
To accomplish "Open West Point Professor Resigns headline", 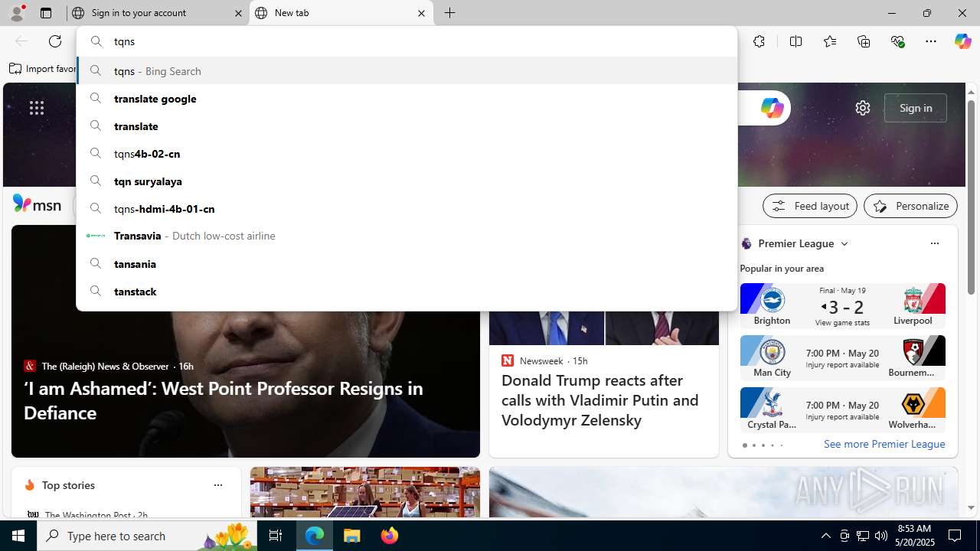I will [x=224, y=400].
